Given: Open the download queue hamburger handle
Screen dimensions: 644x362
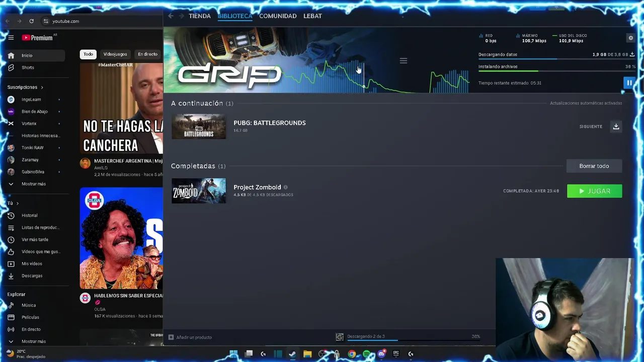Looking at the screenshot, I should (403, 61).
